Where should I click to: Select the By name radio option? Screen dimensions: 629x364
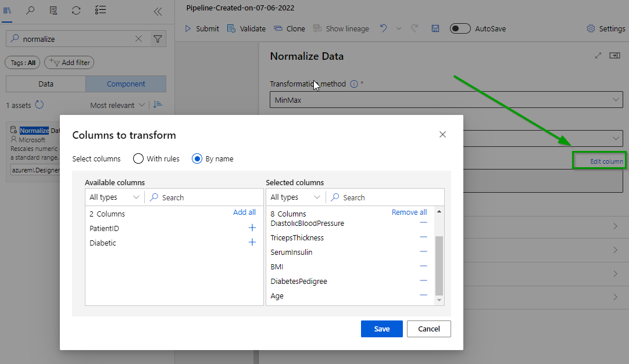point(197,158)
